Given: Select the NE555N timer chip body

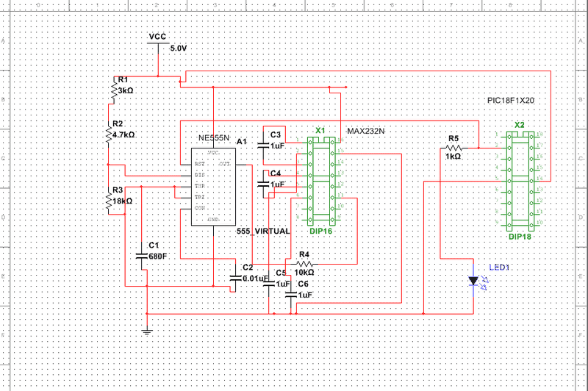Looking at the screenshot, I should [x=213, y=187].
